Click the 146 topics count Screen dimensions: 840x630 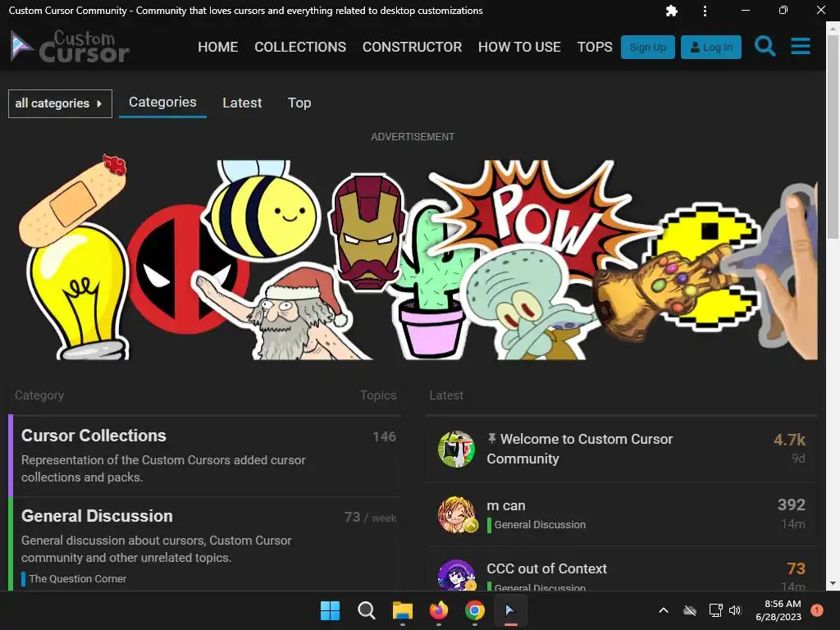click(x=384, y=436)
